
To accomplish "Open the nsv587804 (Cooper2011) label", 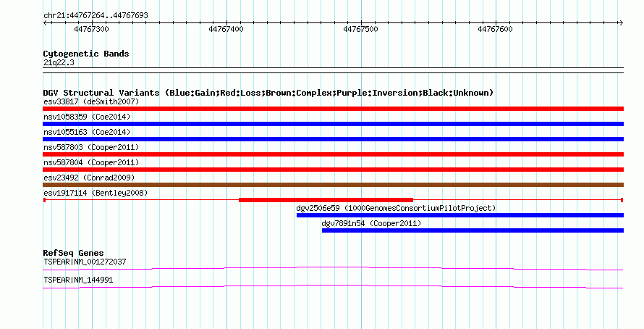I will coord(91,162).
